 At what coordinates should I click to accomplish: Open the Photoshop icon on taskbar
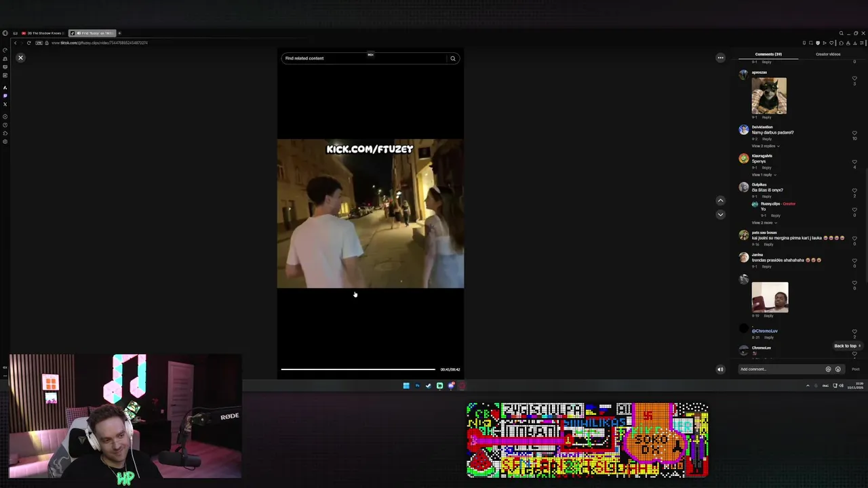click(x=417, y=386)
